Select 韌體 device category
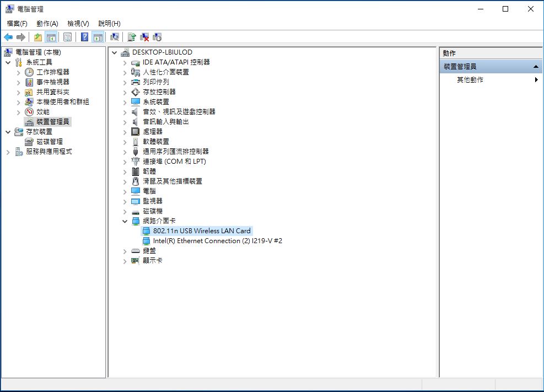 149,171
